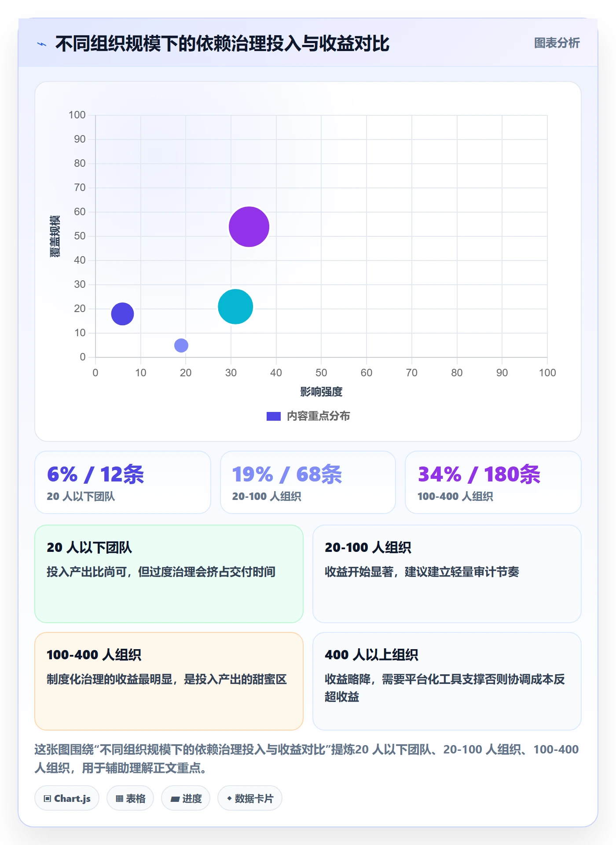Screen dimensions: 616x845
Task: Click the x-axis tick label 100
Action: pyautogui.click(x=547, y=373)
